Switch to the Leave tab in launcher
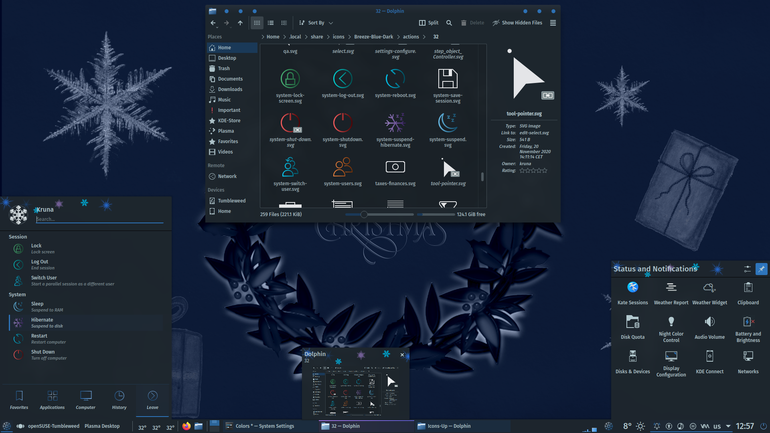Image resolution: width=770 pixels, height=433 pixels. coord(152,400)
